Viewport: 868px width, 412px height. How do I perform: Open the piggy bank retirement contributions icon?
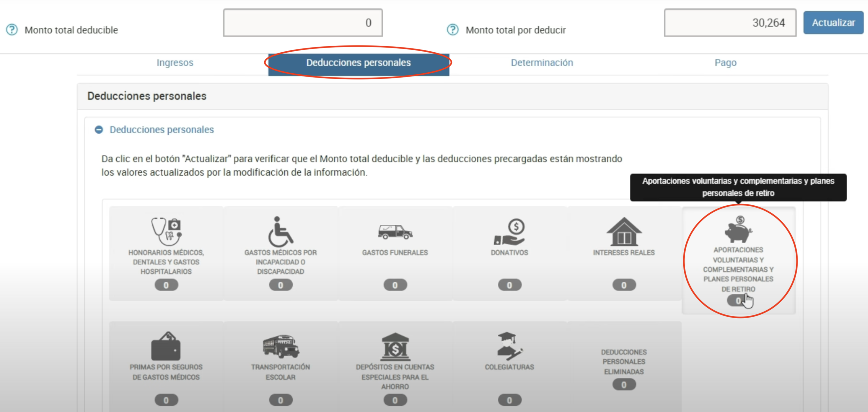pos(738,230)
